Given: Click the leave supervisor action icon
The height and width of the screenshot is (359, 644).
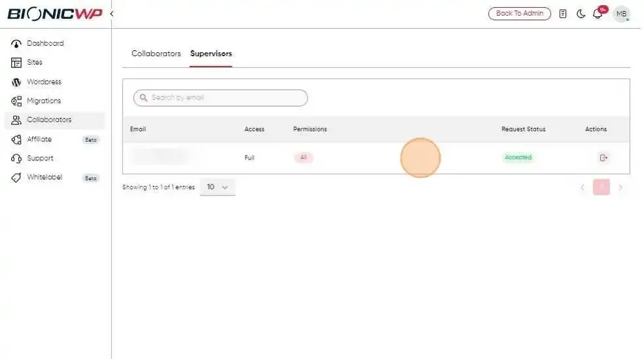Looking at the screenshot, I should pos(603,158).
